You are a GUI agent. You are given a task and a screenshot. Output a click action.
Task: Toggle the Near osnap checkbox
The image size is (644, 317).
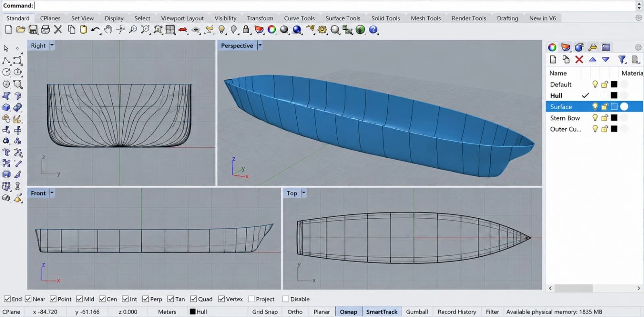pos(28,299)
